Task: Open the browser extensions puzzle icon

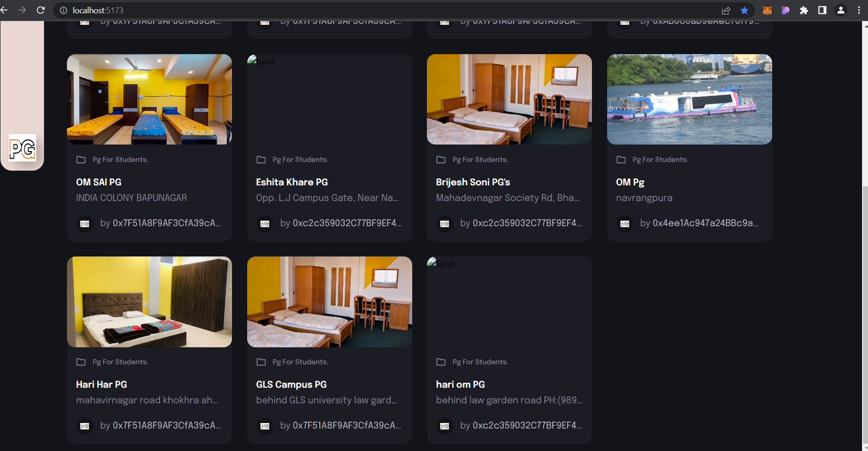Action: (x=804, y=10)
